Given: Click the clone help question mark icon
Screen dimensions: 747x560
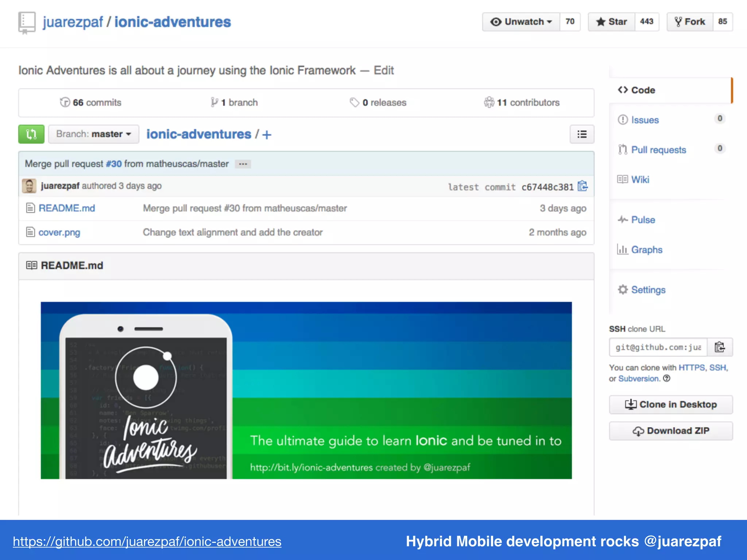Looking at the screenshot, I should click(667, 378).
